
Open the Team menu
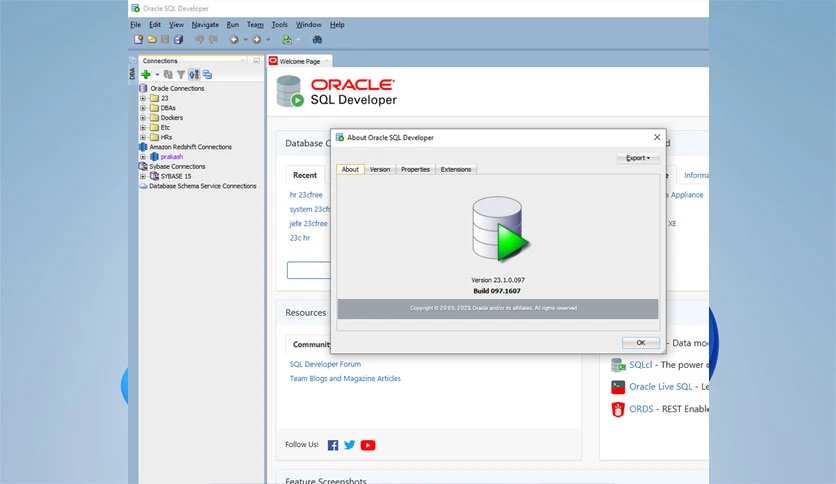coord(255,25)
